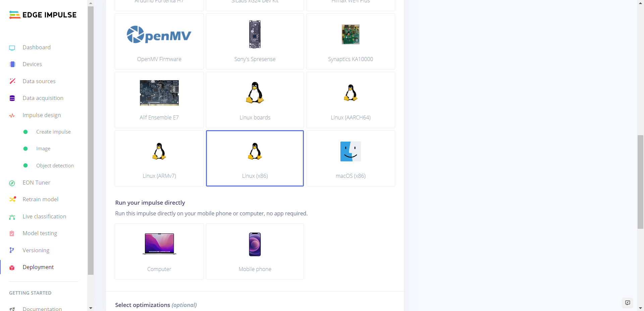The width and height of the screenshot is (644, 311).
Task: Select Deployment in the sidebar
Action: click(38, 267)
